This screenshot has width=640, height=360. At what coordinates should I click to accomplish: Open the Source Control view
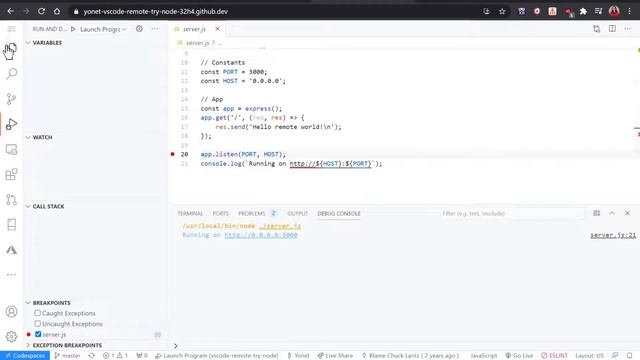point(11,99)
